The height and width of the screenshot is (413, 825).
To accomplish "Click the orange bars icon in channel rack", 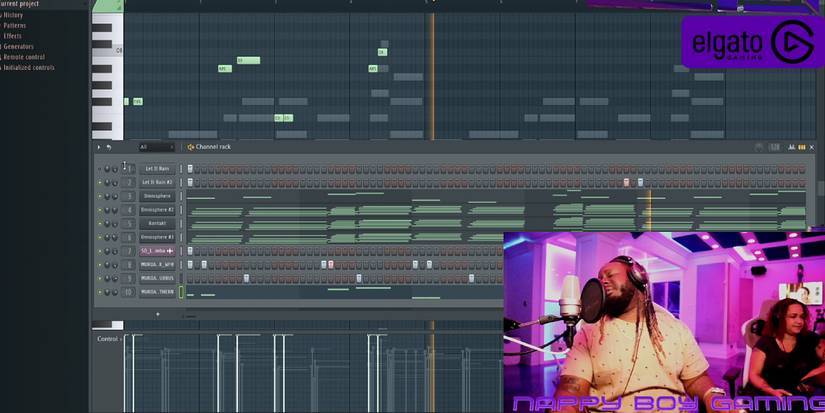I will pos(802,147).
